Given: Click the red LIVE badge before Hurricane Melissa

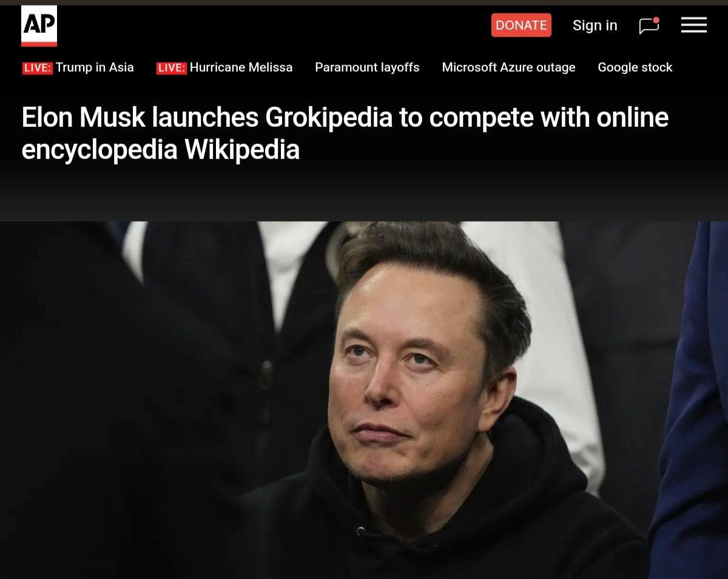Looking at the screenshot, I should click(x=171, y=67).
